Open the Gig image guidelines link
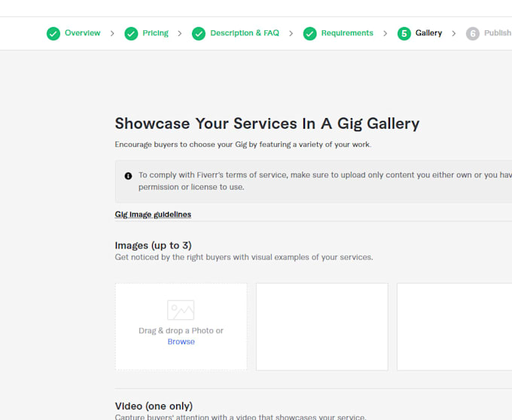Screen dimensions: 512x420 pos(153,215)
